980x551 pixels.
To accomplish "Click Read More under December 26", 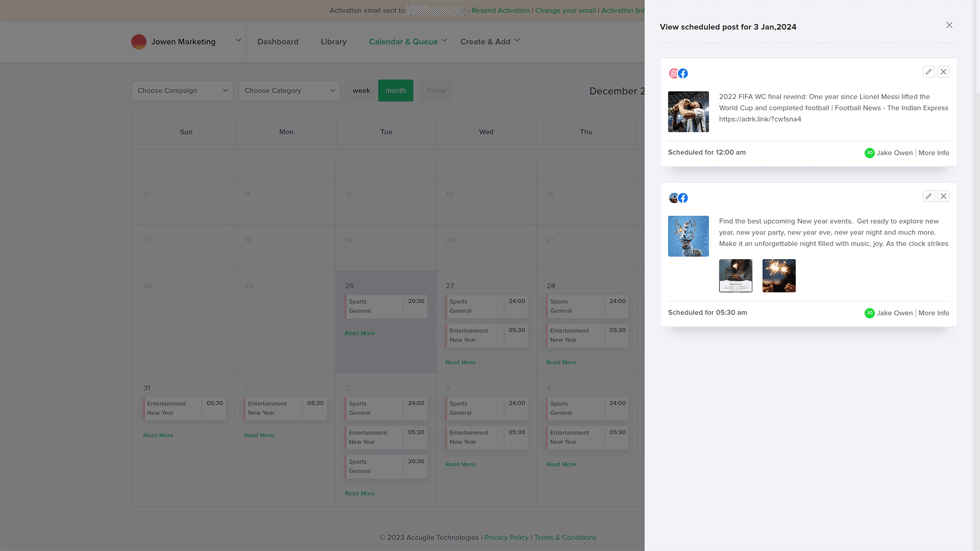I will pyautogui.click(x=360, y=333).
